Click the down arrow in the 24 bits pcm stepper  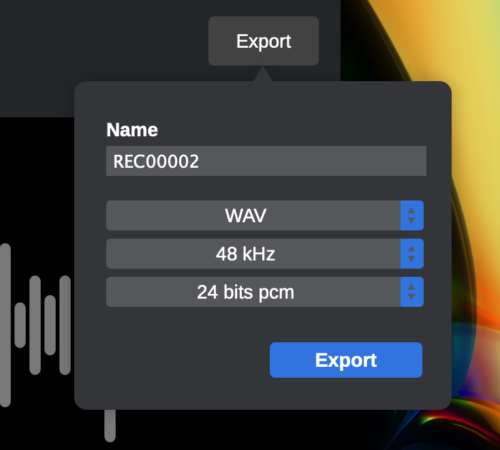coord(412,297)
